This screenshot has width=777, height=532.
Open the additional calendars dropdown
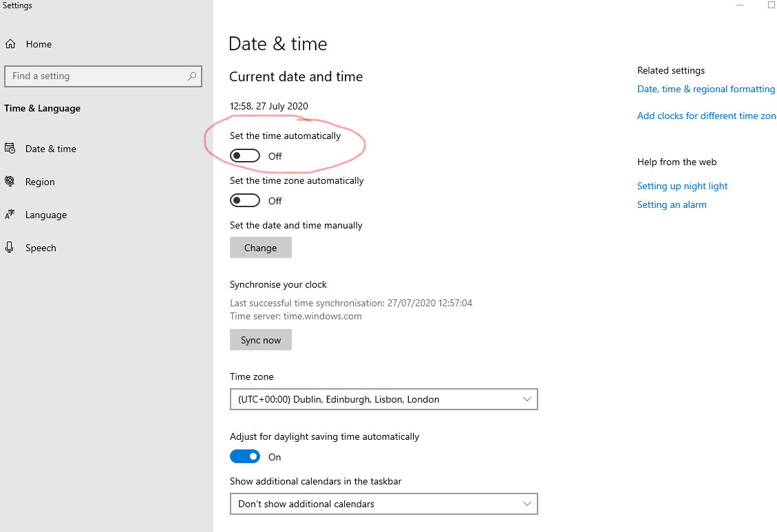(x=383, y=504)
